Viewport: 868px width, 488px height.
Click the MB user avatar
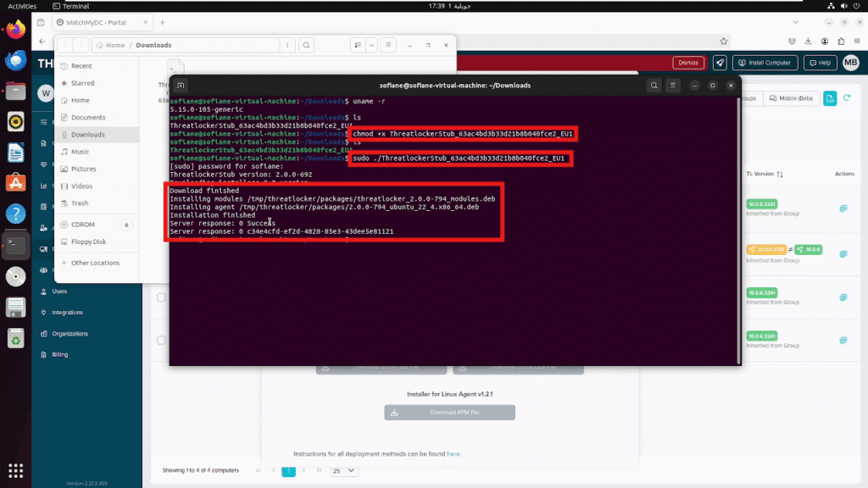851,63
